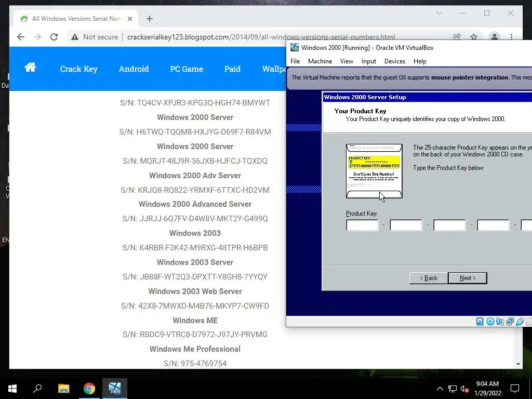Open Paid nav link
The width and height of the screenshot is (532, 399).
[x=232, y=69]
